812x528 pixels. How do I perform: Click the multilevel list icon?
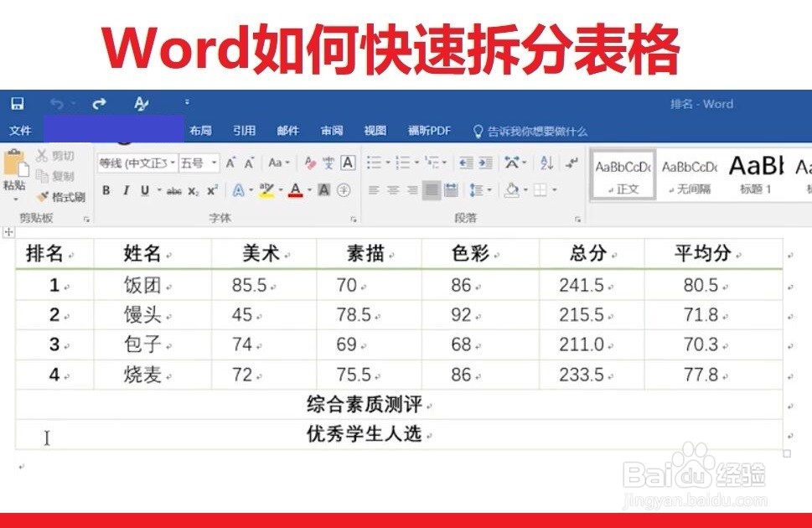432,163
